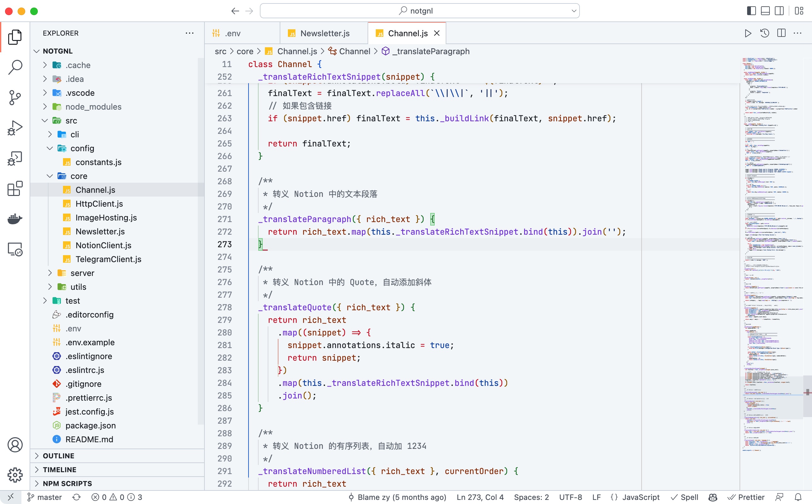The height and width of the screenshot is (504, 812).
Task: Toggle Prettier formatter status
Action: pos(746,497)
